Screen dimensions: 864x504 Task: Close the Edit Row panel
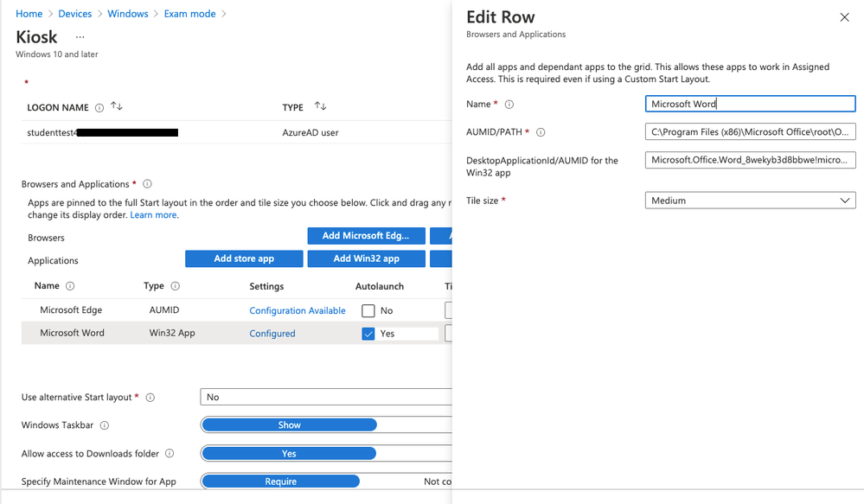(844, 17)
